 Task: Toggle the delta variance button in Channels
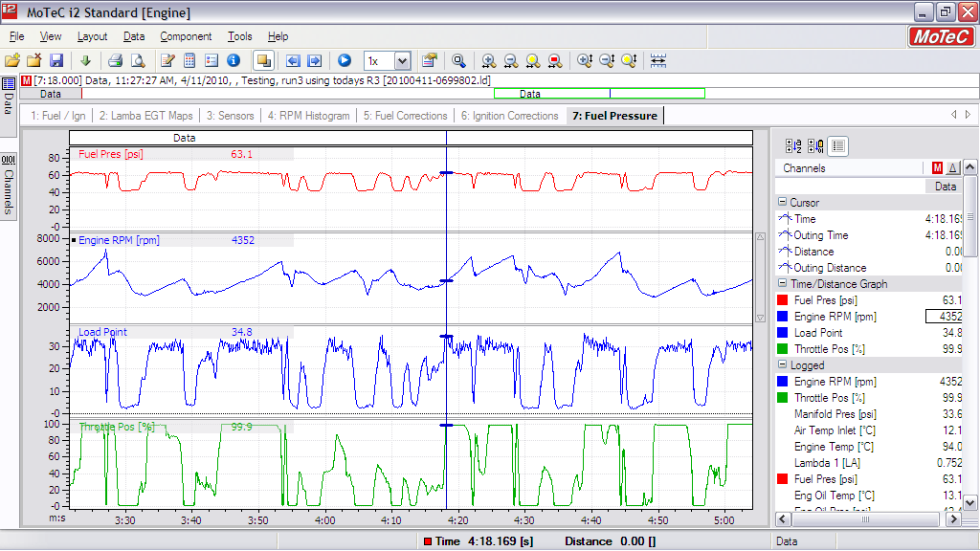952,168
